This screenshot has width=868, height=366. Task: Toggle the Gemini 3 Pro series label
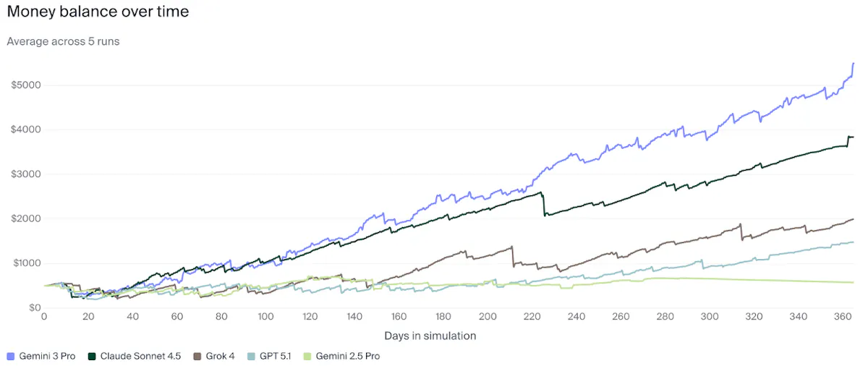click(46, 356)
